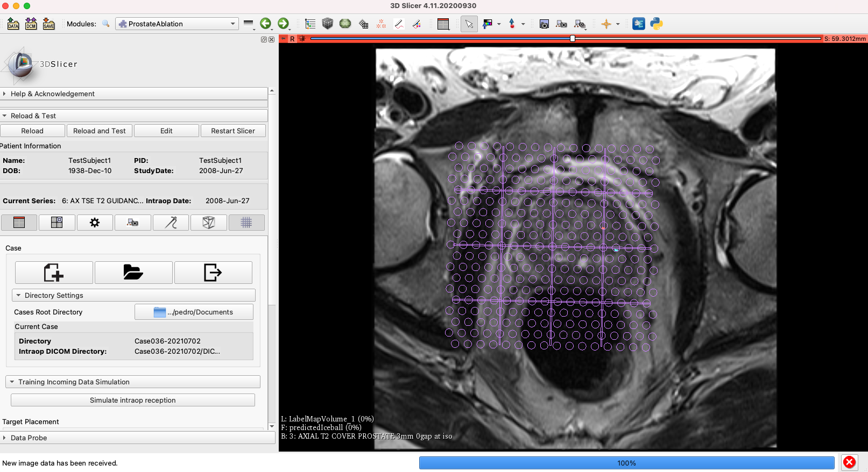This screenshot has width=868, height=472.
Task: Expand Help & Acknowledgement section
Action: tap(53, 94)
